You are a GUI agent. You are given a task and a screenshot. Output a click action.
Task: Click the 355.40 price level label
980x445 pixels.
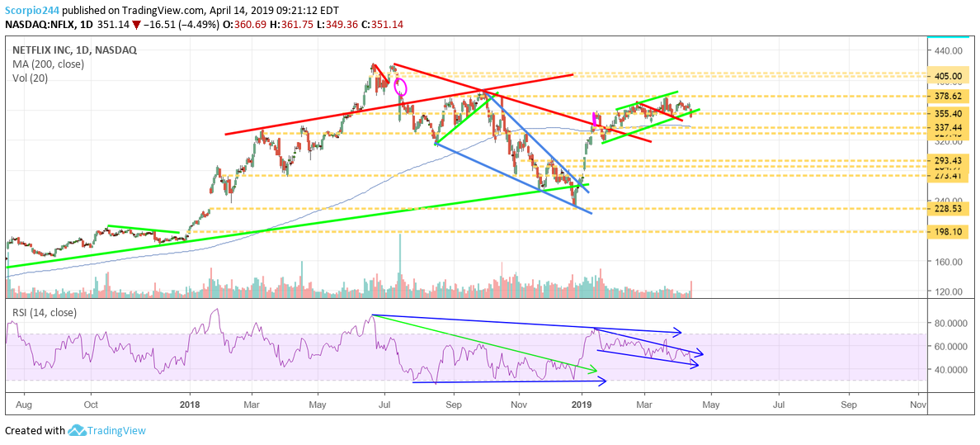pyautogui.click(x=948, y=114)
